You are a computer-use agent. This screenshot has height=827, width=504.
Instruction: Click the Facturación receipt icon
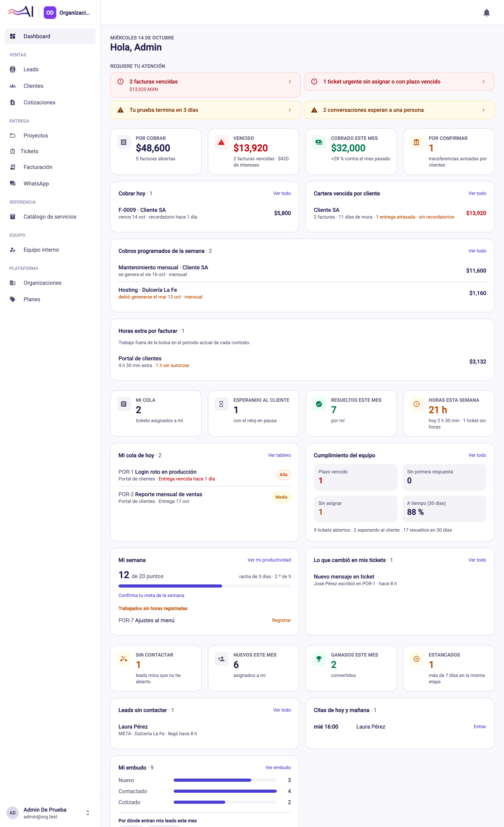pyautogui.click(x=13, y=167)
